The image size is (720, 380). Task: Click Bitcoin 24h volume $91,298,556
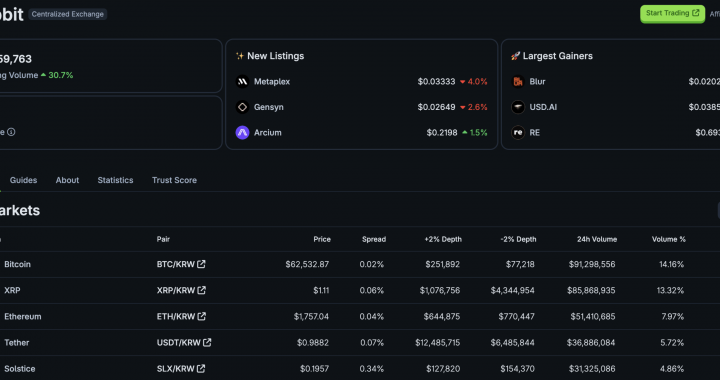tap(592, 264)
